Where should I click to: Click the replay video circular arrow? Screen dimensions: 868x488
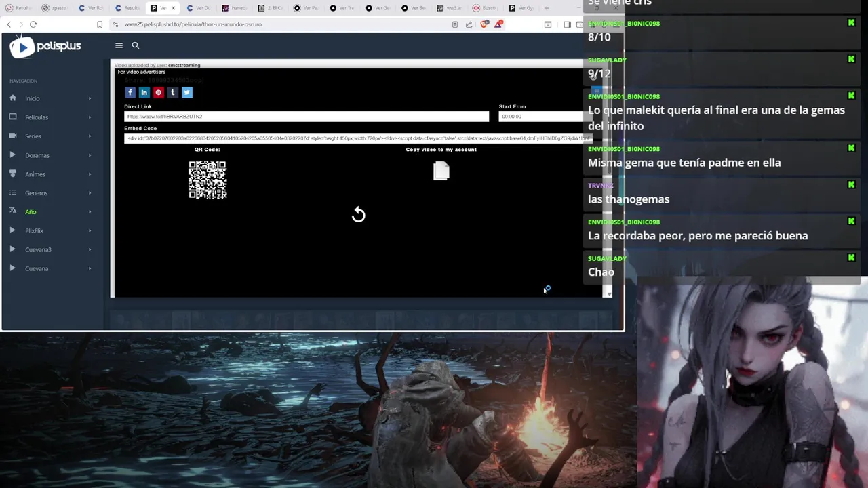tap(359, 215)
